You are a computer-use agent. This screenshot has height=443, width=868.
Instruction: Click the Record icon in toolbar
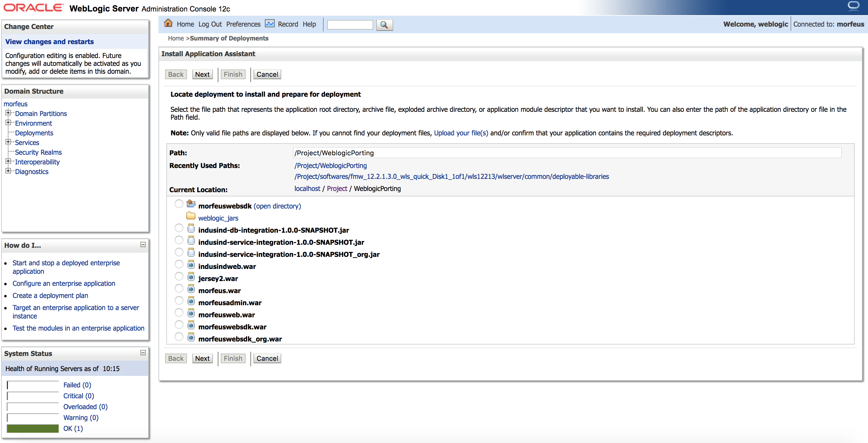(x=270, y=24)
